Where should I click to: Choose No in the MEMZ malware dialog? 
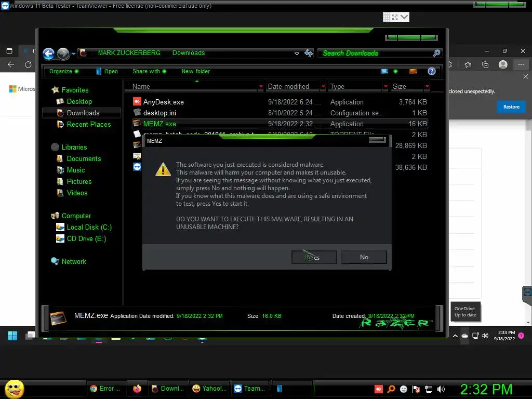click(x=364, y=257)
